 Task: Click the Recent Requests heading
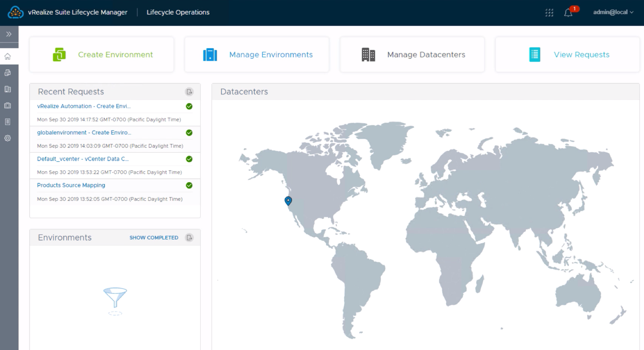click(71, 92)
